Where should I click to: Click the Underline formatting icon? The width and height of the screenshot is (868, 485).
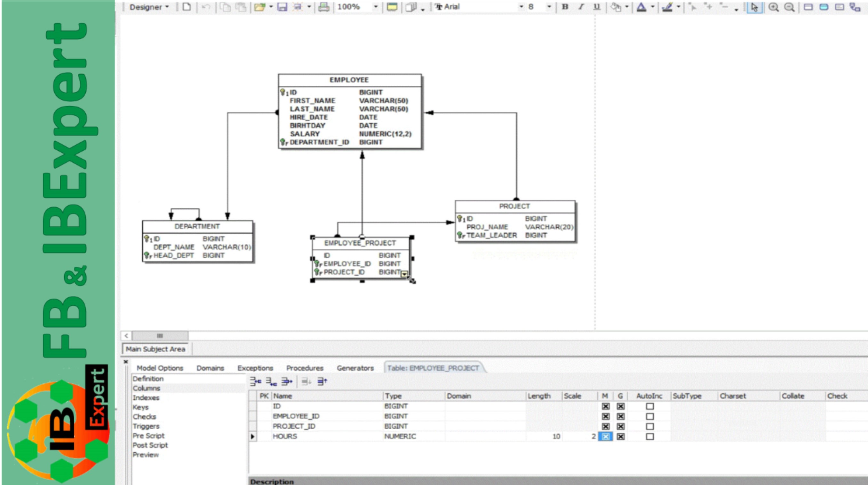coord(596,7)
